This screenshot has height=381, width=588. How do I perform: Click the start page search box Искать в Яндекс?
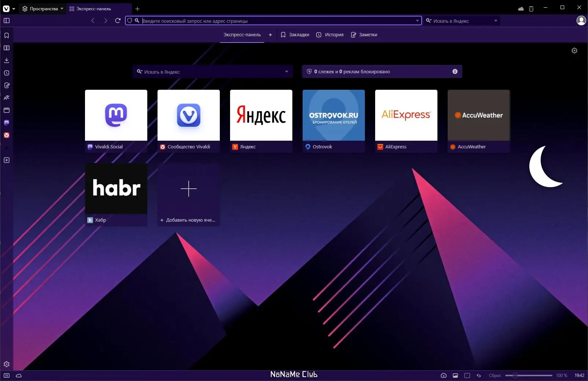[x=213, y=72]
